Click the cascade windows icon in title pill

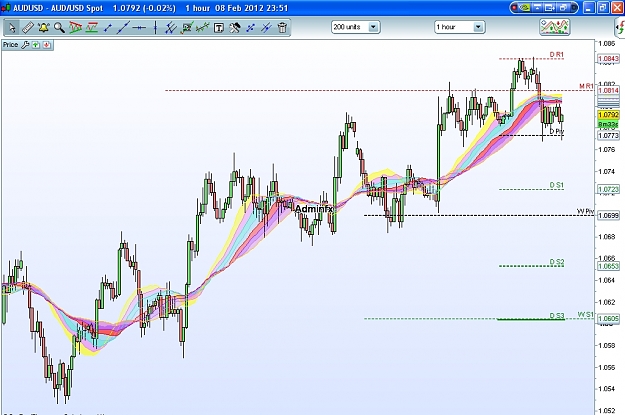point(564,8)
